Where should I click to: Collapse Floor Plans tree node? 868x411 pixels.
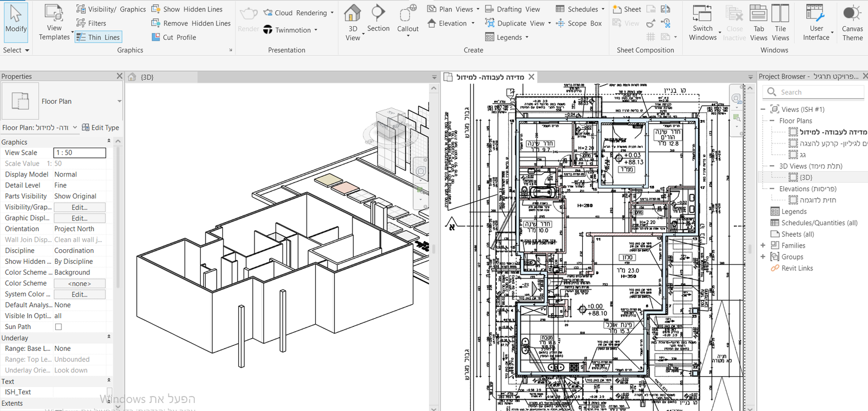[772, 121]
